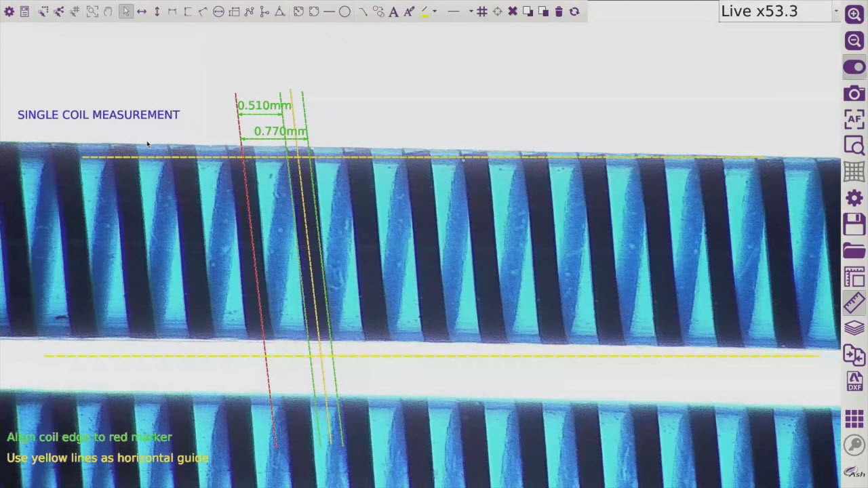Viewport: 868px width, 488px height.
Task: Toggle the purple switch in right sidebar
Action: click(854, 67)
